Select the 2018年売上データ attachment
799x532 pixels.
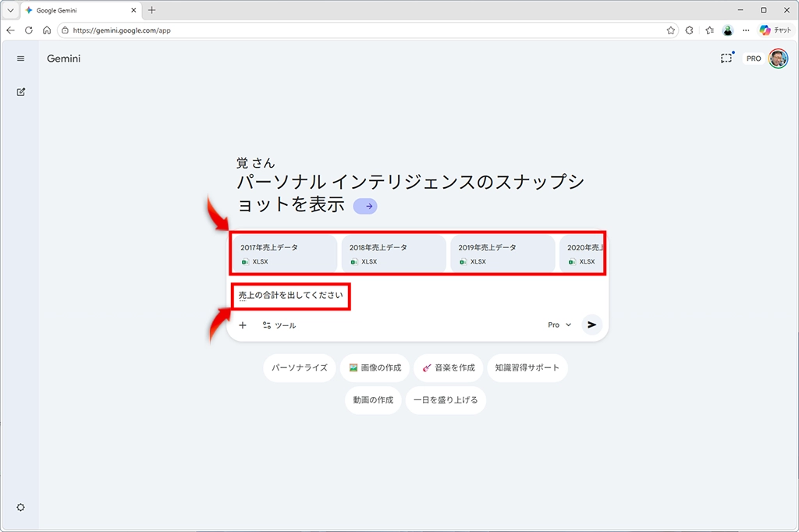click(x=393, y=254)
